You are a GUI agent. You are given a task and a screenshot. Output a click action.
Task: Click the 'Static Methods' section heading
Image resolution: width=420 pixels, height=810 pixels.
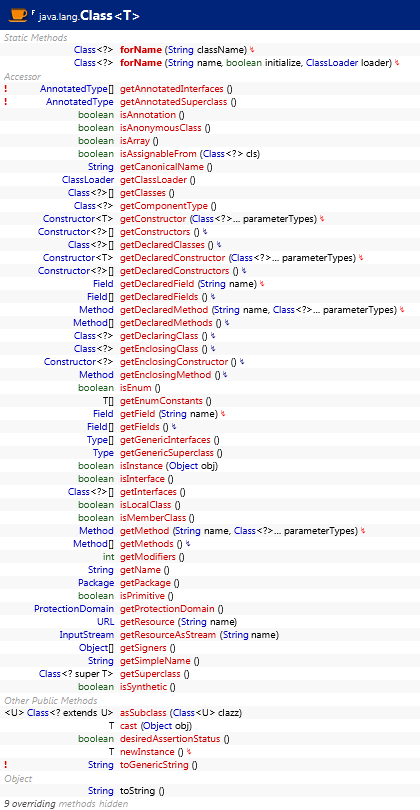click(36, 38)
